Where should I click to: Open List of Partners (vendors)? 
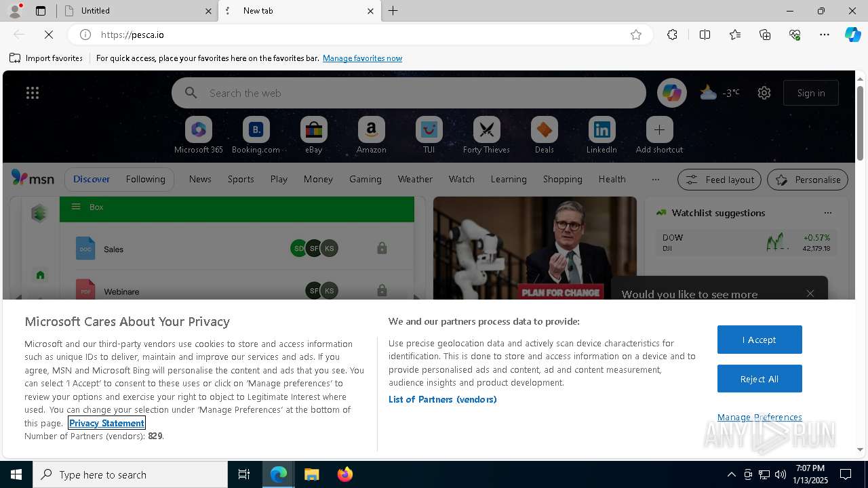click(443, 399)
